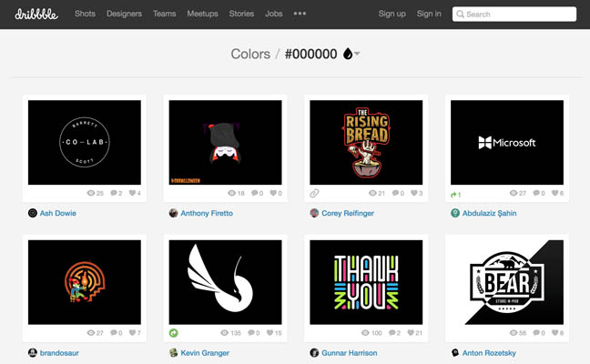
Task: Like the Rising Bread shot with heart
Action: (x=414, y=193)
